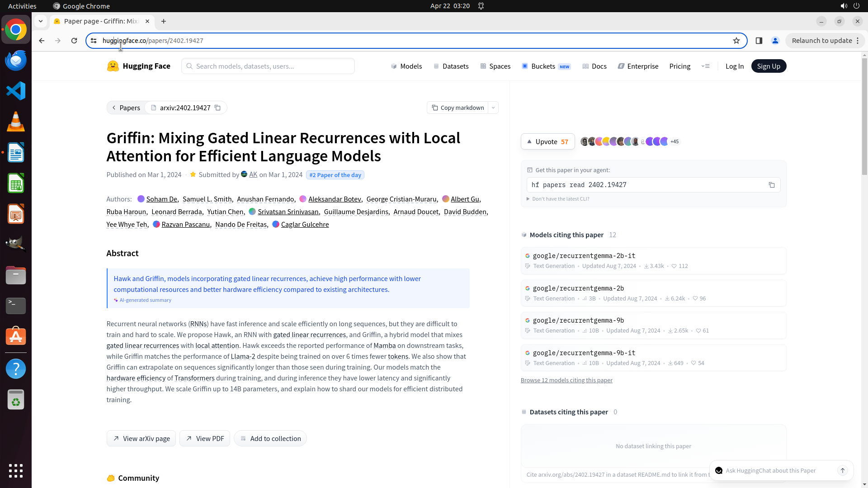View site information icon in address bar
The image size is (868, 488).
94,41
